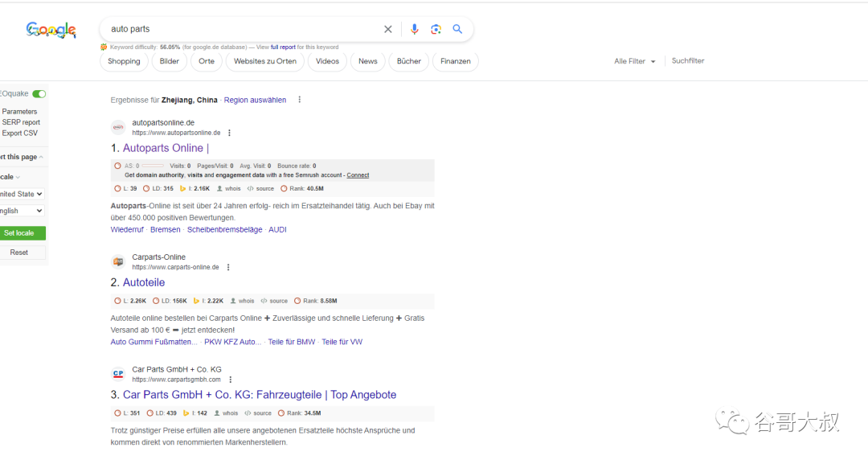Viewport: 868px width, 460px height.
Task: Open whois for Autoteile result
Action: pos(243,301)
